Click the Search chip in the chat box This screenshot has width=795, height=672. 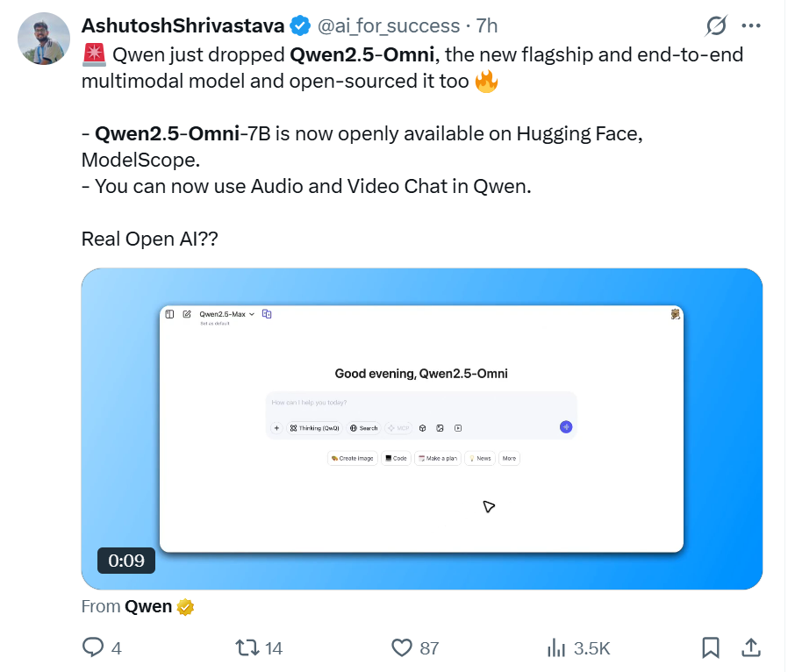coord(363,428)
